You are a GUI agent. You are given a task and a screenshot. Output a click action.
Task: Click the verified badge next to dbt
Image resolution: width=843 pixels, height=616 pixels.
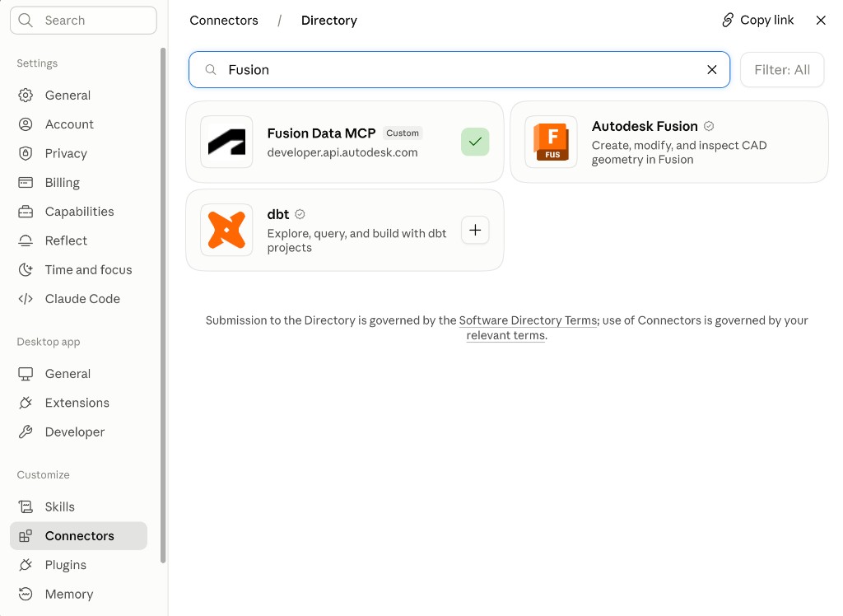300,215
